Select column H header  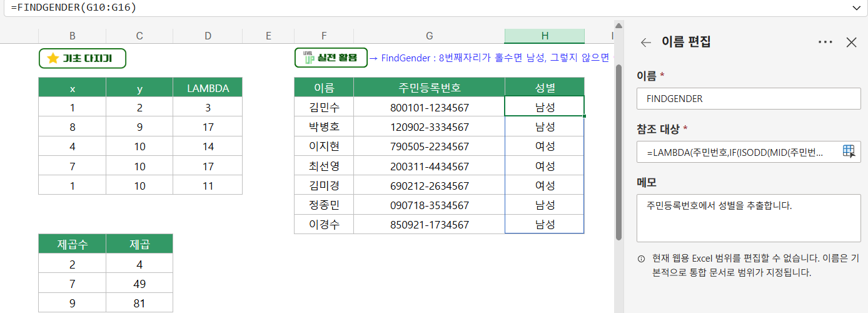(545, 36)
